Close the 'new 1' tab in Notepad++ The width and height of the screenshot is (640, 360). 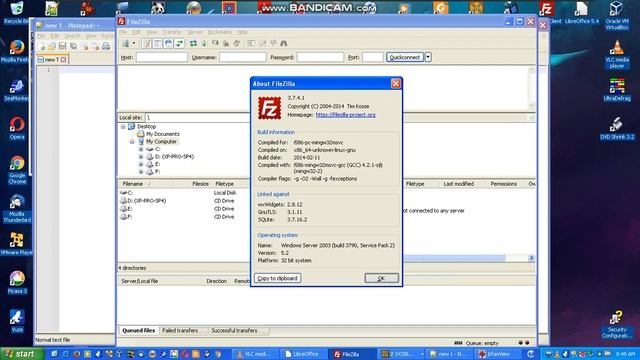pos(63,60)
